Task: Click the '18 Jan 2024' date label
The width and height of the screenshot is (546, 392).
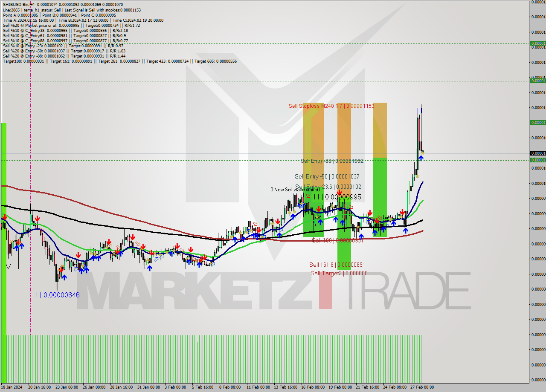Action: [x=11, y=387]
